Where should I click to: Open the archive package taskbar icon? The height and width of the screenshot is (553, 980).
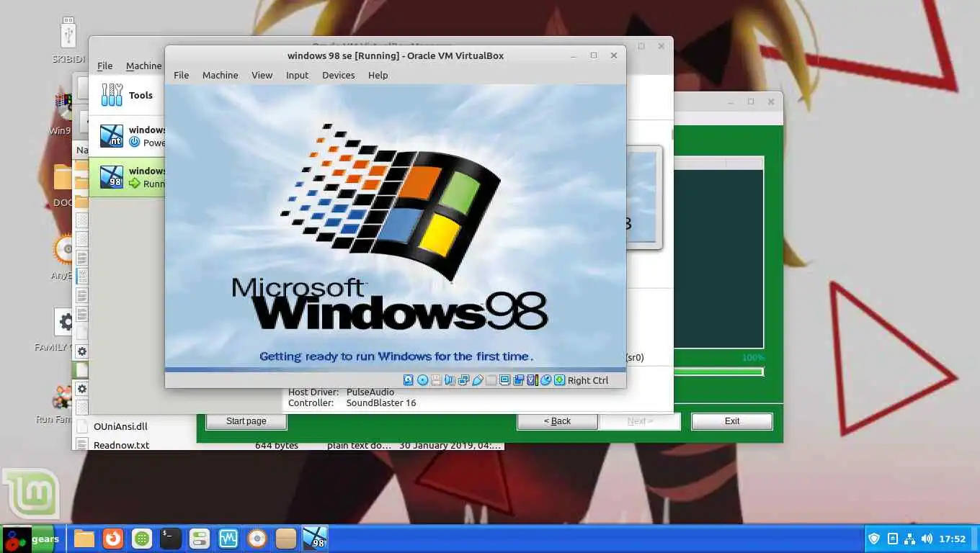coord(286,538)
